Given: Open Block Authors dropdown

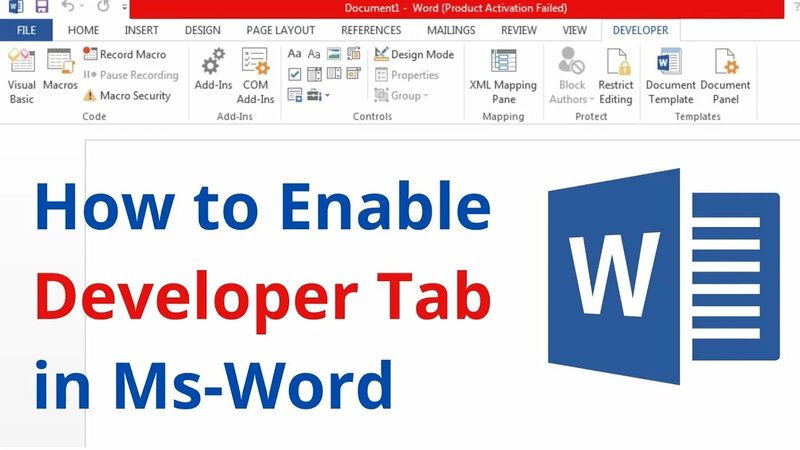Looking at the screenshot, I should pyautogui.click(x=571, y=76).
